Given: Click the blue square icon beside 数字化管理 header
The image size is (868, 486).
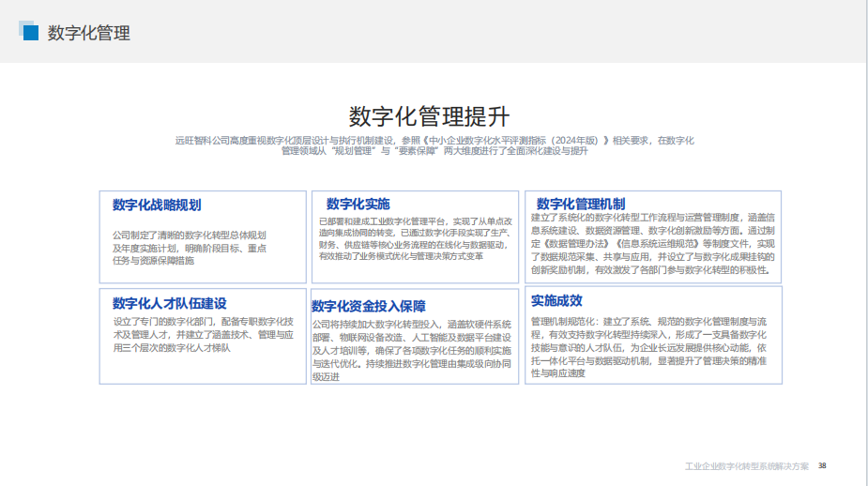Looking at the screenshot, I should pos(29,33).
